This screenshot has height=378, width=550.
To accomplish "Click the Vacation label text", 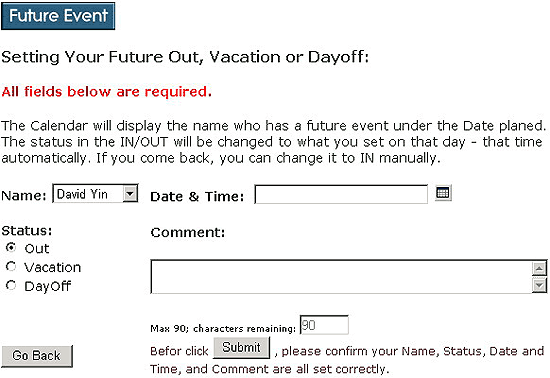I will (x=53, y=268).
